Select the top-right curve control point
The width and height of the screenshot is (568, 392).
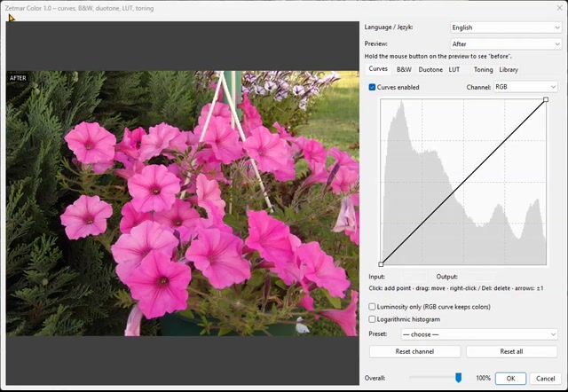(x=546, y=99)
